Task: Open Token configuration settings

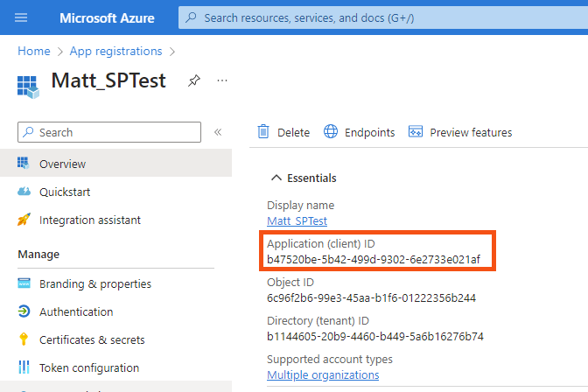Action: point(88,367)
